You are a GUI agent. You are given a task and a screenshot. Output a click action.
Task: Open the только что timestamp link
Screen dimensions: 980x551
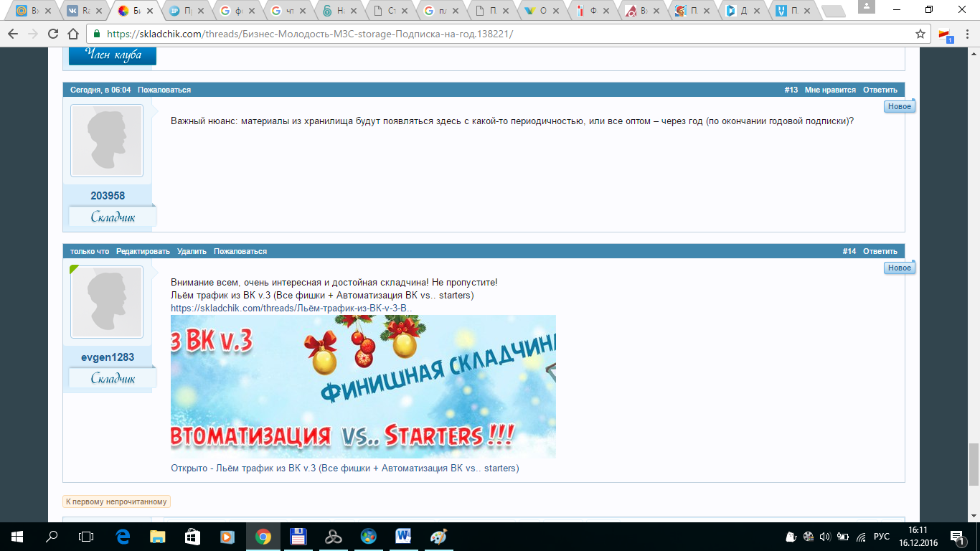pos(90,251)
